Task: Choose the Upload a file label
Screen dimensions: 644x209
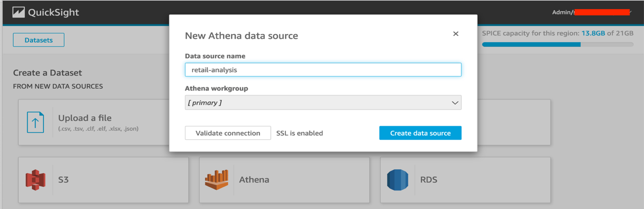Action: [85, 118]
